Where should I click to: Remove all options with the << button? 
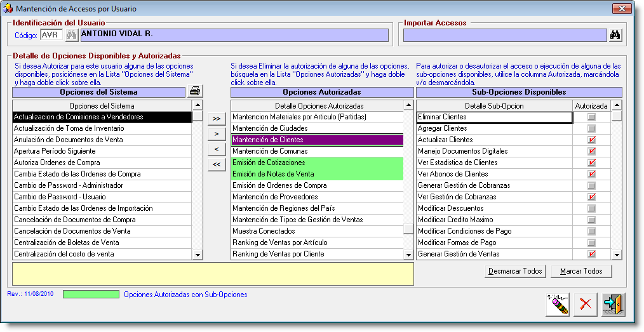[x=217, y=164]
